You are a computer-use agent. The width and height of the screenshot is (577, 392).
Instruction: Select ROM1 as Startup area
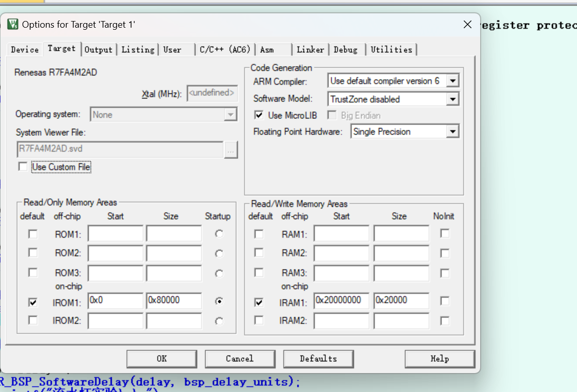coord(219,234)
